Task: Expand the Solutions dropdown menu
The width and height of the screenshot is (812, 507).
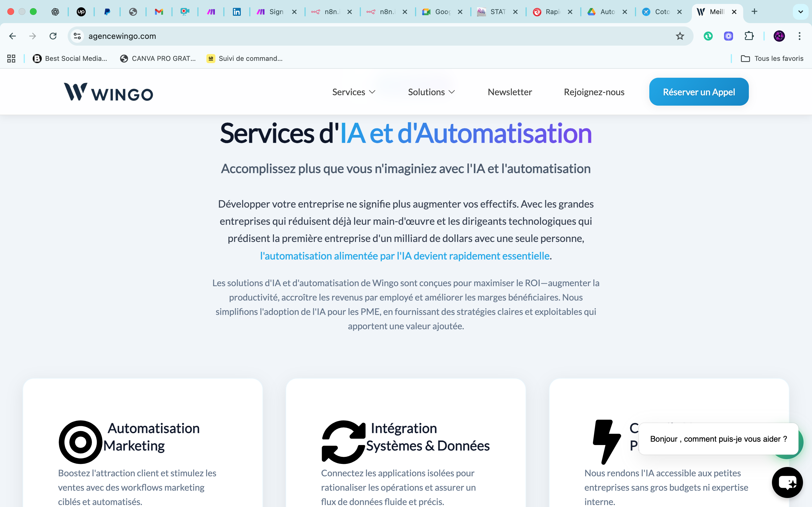Action: pyautogui.click(x=431, y=92)
